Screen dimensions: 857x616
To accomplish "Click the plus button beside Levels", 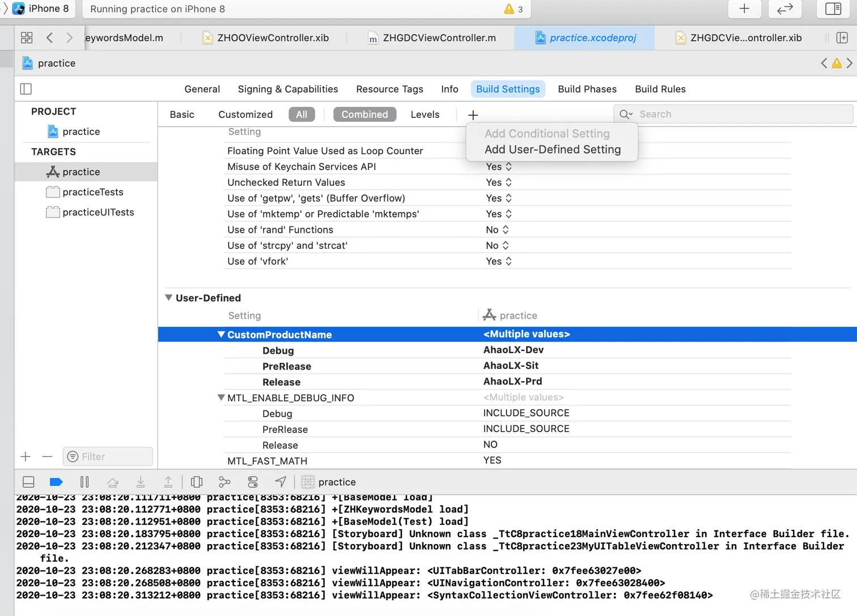I will click(x=473, y=115).
